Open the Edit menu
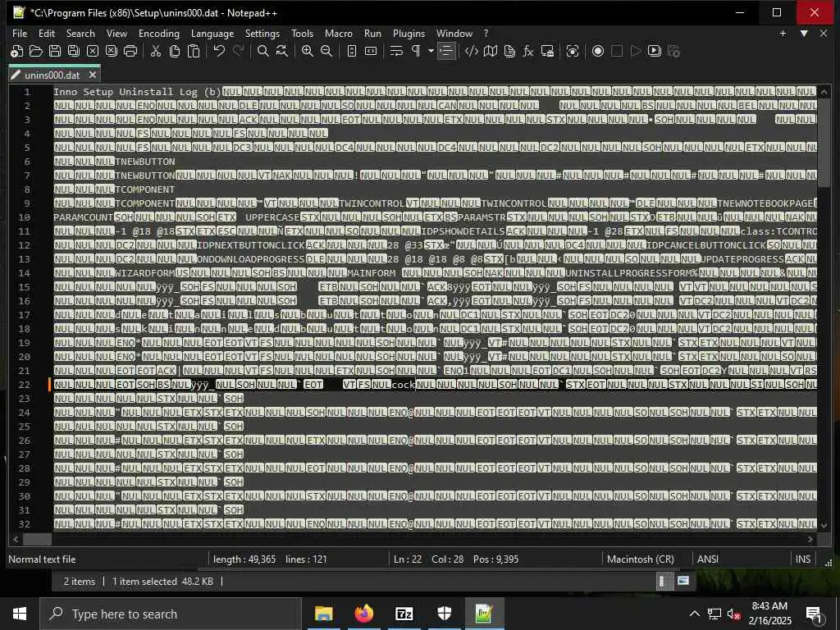This screenshot has height=630, width=840. [x=47, y=33]
